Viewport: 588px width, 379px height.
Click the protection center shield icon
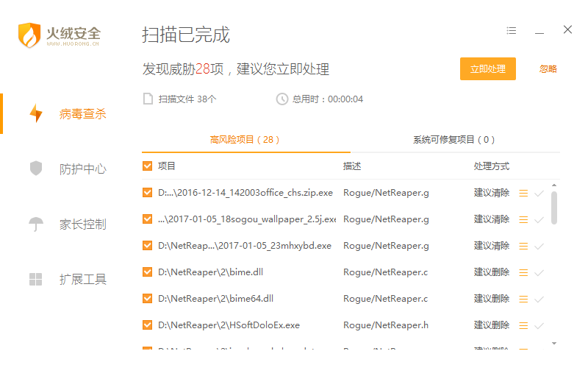[35, 169]
